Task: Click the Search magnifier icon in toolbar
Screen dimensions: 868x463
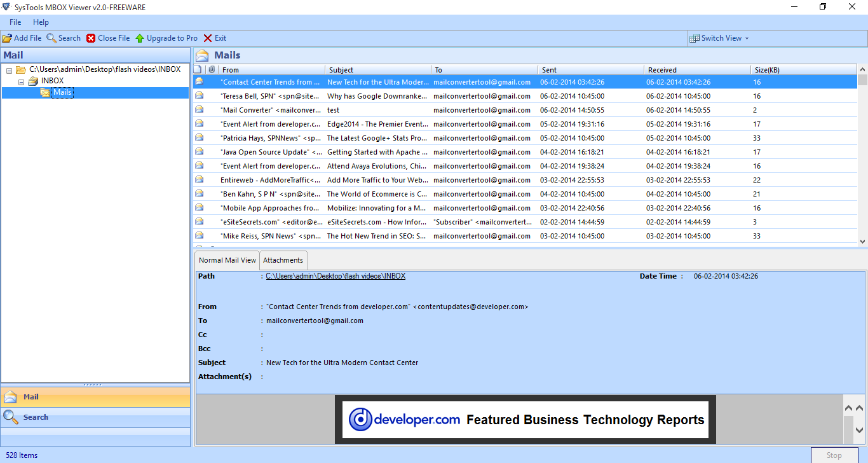Action: pos(51,38)
